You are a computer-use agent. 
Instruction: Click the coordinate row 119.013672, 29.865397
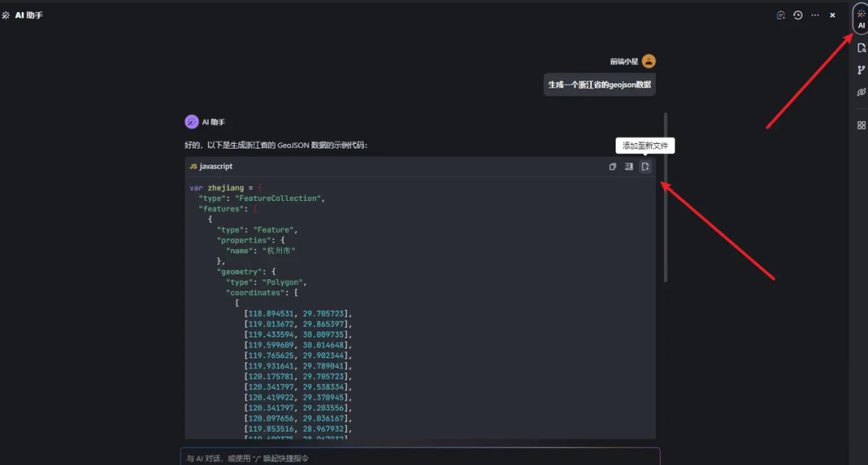click(298, 324)
